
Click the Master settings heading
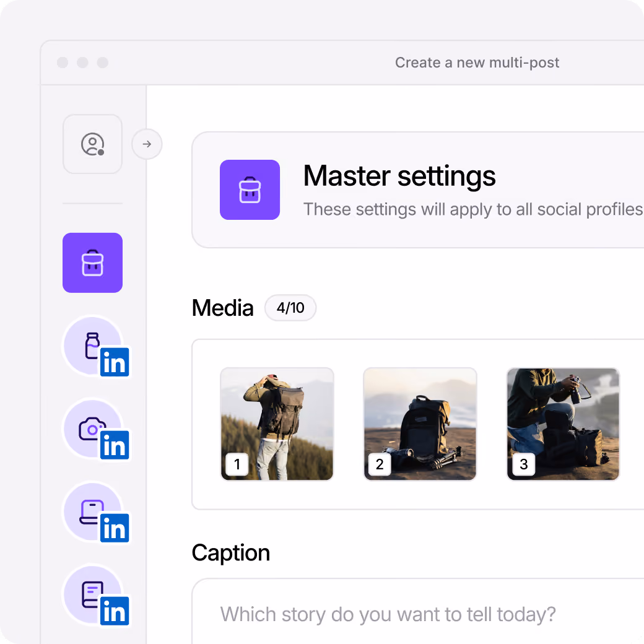[399, 176]
